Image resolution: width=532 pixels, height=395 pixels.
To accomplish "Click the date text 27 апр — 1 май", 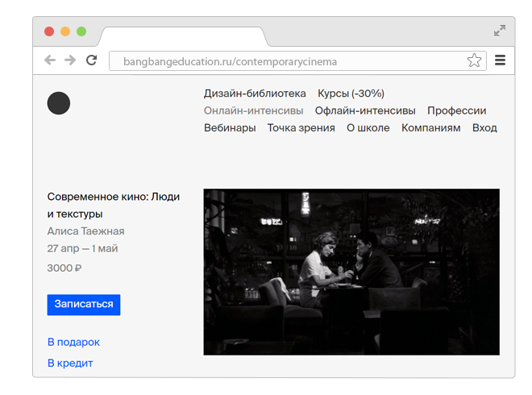I will click(82, 248).
